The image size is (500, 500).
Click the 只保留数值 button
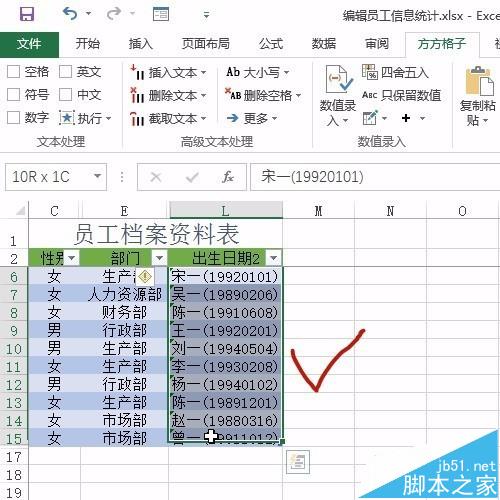[402, 95]
